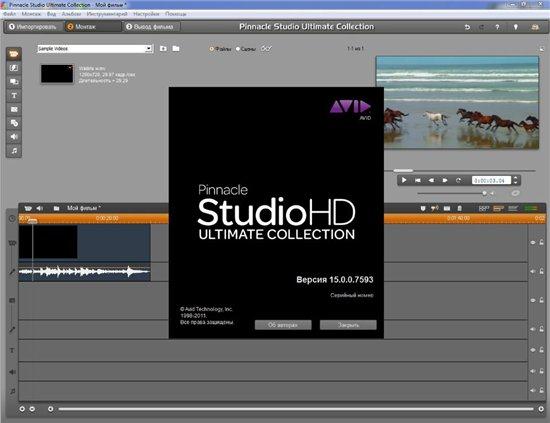
Task: Open the Настройки menu
Action: coord(146,14)
